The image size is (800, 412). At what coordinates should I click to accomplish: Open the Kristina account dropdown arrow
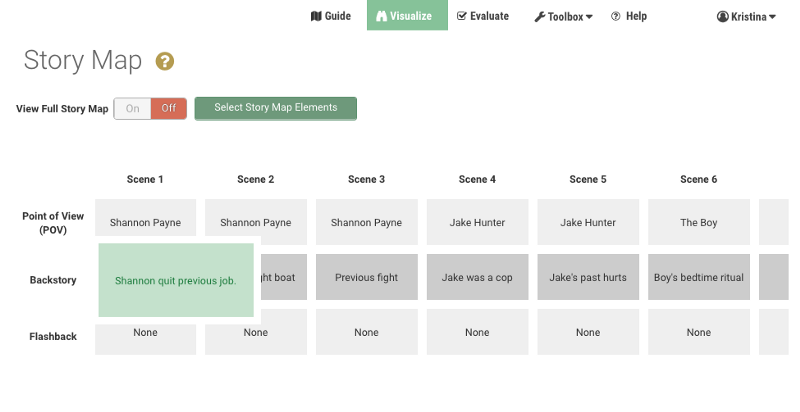tap(773, 17)
